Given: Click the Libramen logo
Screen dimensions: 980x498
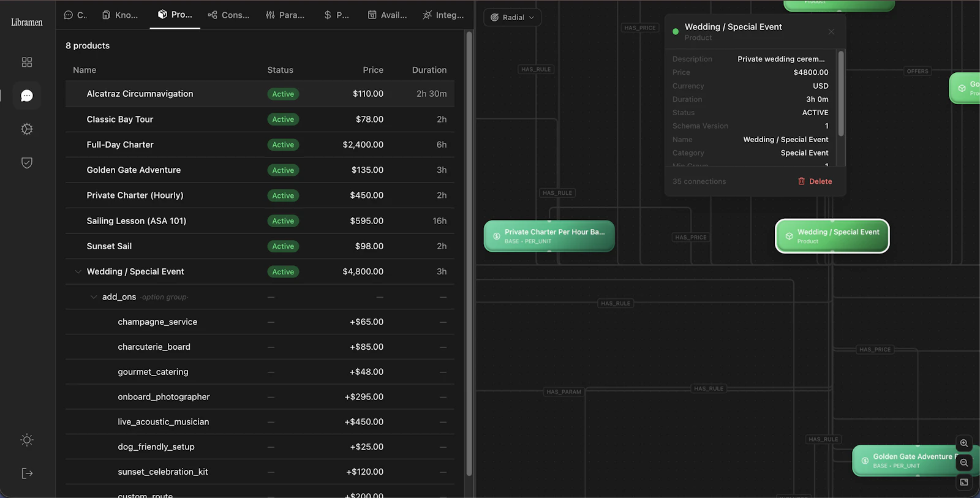Looking at the screenshot, I should 27,22.
